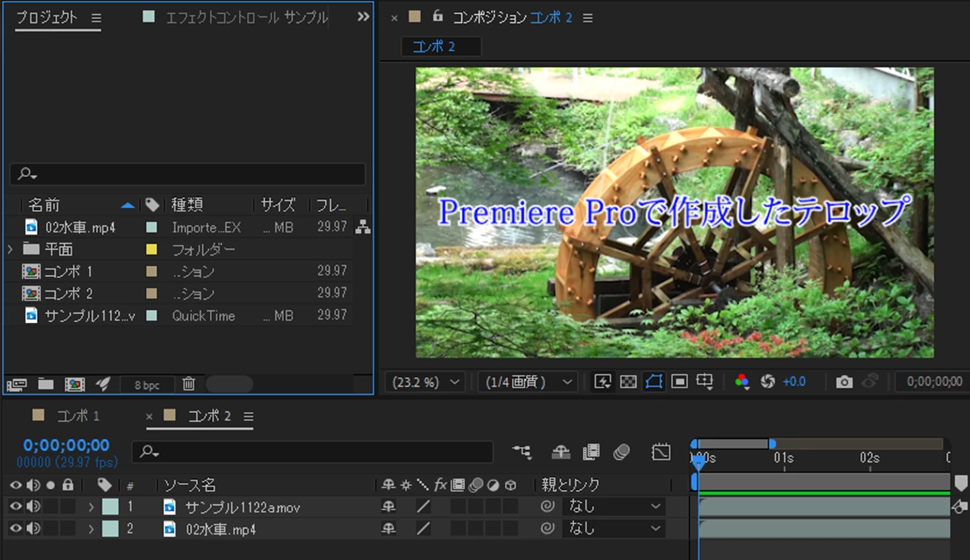The height and width of the screenshot is (560, 970).
Task: Toggle the viewer lock icon beside コンポジション
Action: pos(437,16)
